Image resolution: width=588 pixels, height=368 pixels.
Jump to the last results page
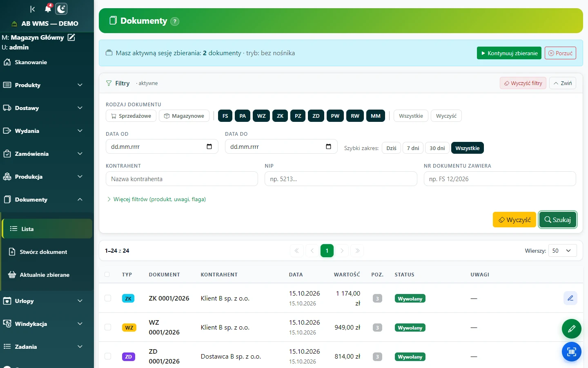tap(357, 251)
